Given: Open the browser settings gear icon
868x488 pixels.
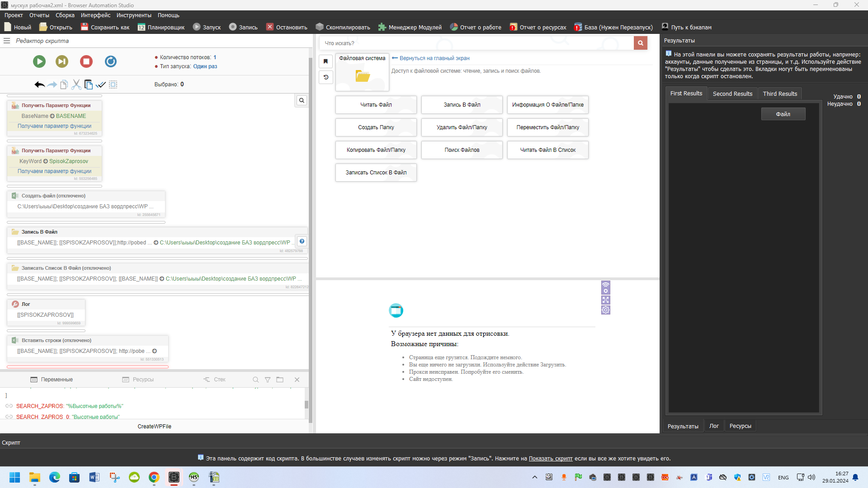Looking at the screenshot, I should [x=606, y=310].
